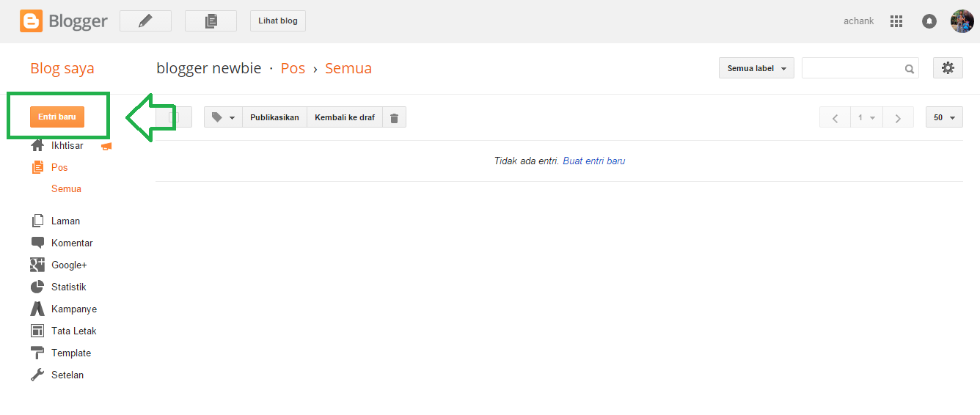980x415 pixels.
Task: Open the post list pages icon
Action: [211, 21]
